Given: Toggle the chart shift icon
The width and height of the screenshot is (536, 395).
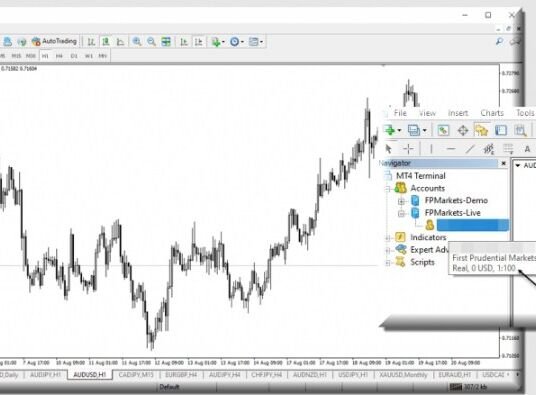Looking at the screenshot, I should (199, 42).
